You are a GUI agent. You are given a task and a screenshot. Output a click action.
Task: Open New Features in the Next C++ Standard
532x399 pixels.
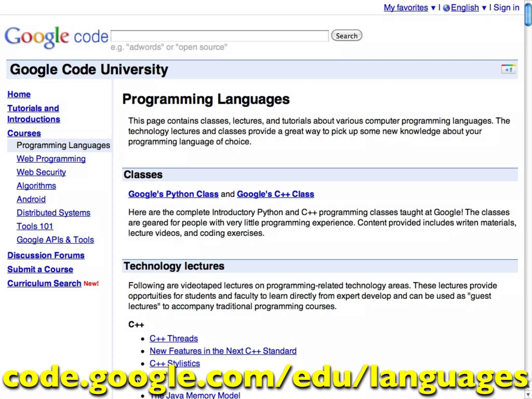[x=223, y=351]
